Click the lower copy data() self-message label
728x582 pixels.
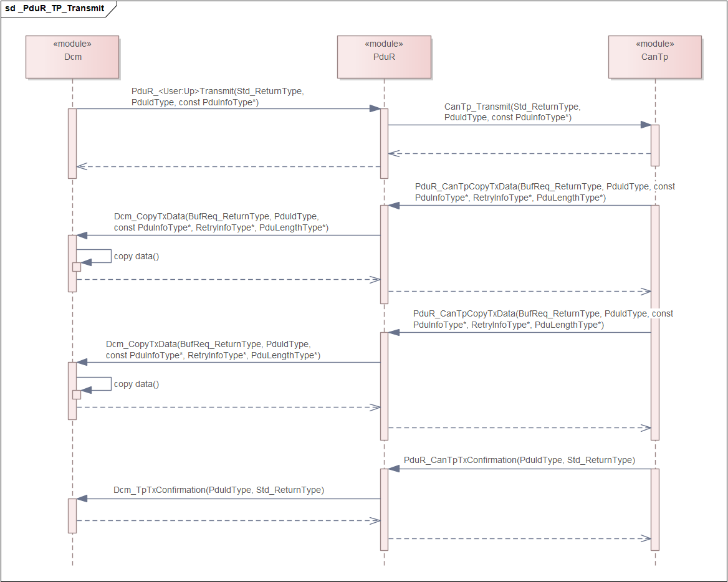click(136, 384)
